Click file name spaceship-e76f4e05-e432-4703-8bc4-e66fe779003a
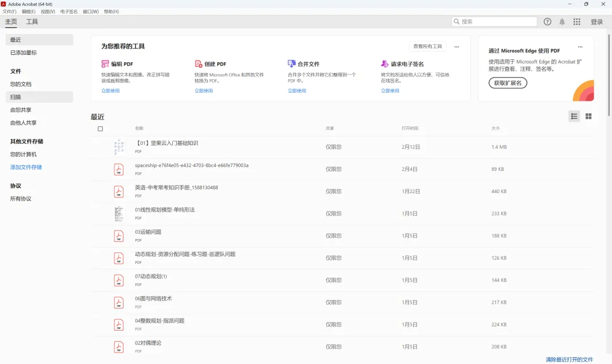Screen dimensions: 612x364 pos(192,165)
